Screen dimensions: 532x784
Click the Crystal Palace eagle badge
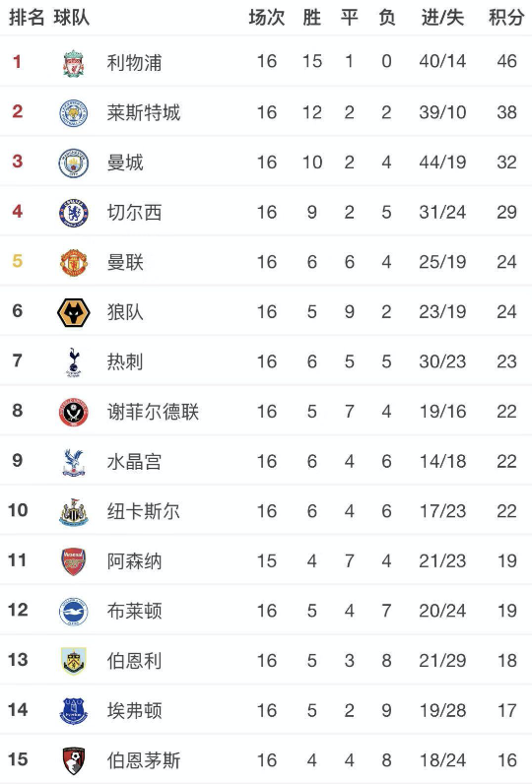[74, 462]
